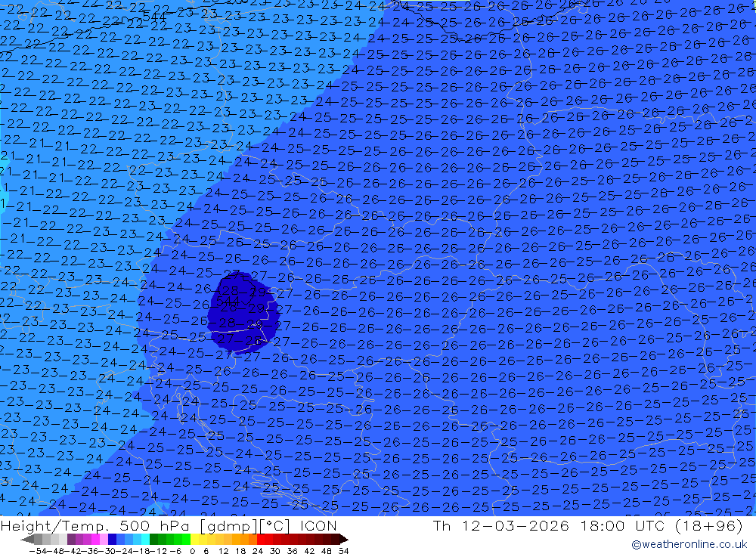Click the '48' legend value

327,551
